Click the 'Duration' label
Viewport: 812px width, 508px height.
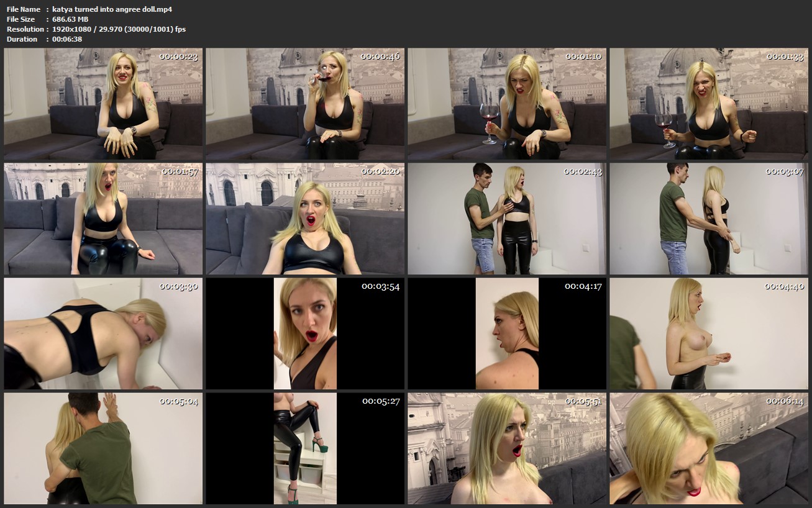(22, 39)
